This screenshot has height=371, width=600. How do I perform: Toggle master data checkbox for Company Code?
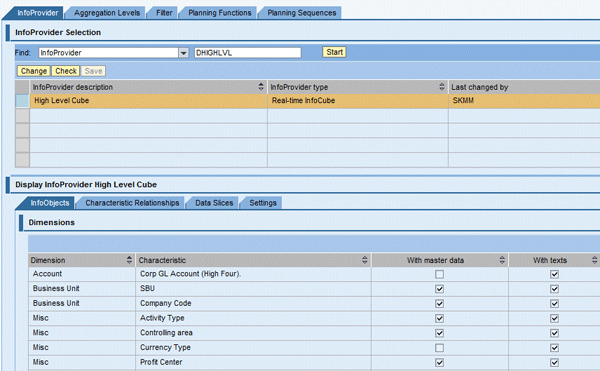point(439,304)
